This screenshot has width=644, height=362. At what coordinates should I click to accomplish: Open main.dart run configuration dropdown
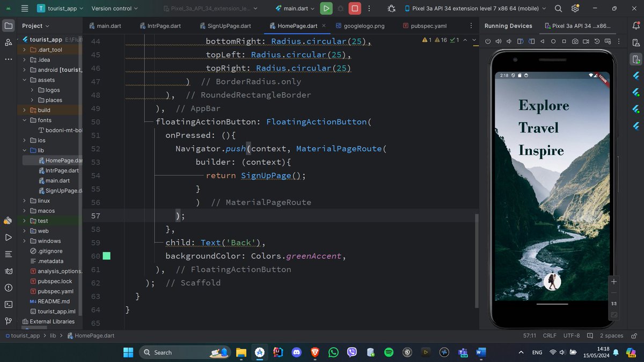[x=295, y=8]
